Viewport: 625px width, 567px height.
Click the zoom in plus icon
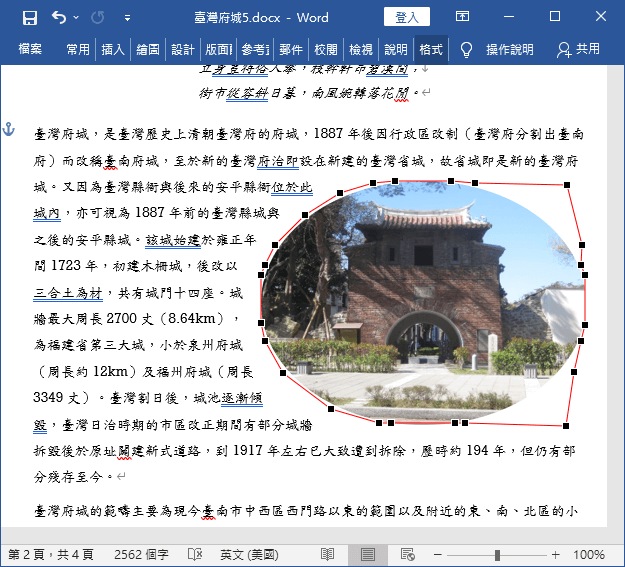[x=556, y=555]
